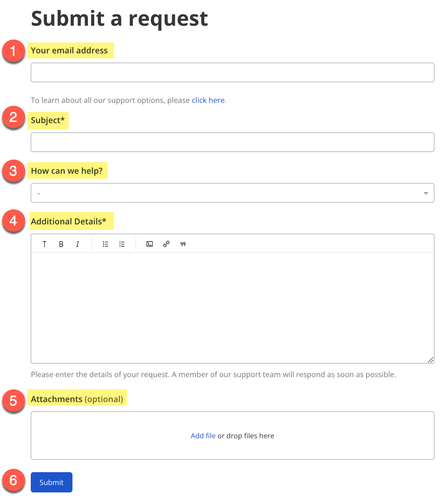The width and height of the screenshot is (448, 501).
Task: Click the email address input field
Action: pyautogui.click(x=232, y=72)
